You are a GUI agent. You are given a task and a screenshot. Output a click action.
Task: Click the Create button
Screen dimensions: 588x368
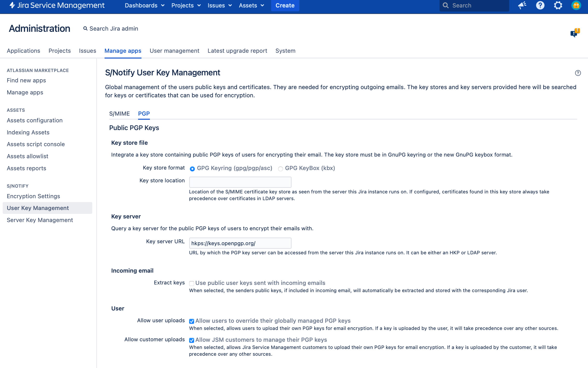[285, 5]
